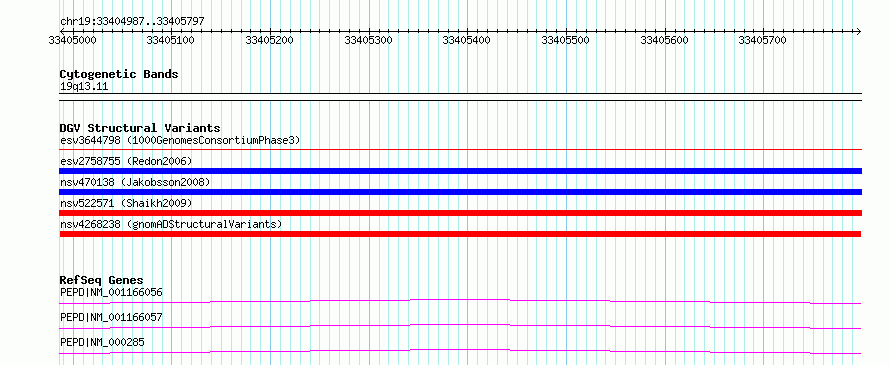Click the red bar for nsv4268238
Viewport: 890px width, 365px height.
460,234
